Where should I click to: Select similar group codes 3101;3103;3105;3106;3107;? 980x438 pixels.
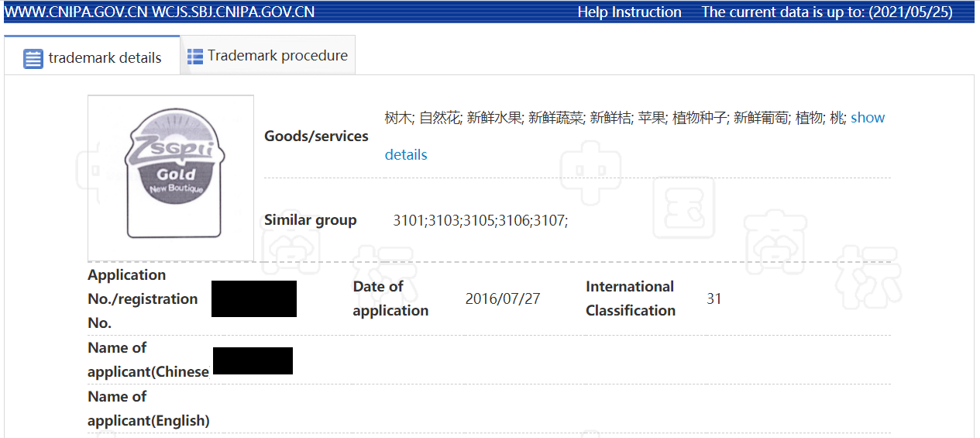(x=480, y=220)
